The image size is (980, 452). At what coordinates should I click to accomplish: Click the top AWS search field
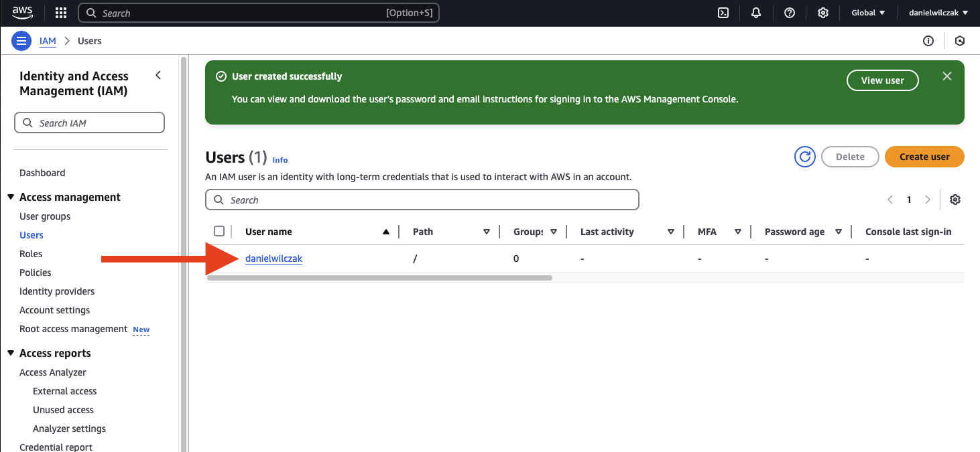point(259,13)
